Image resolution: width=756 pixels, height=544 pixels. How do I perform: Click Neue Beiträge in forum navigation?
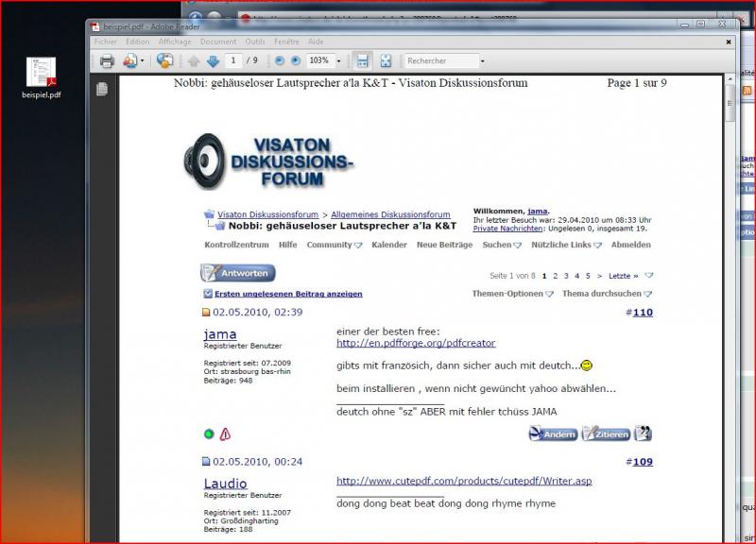(444, 245)
